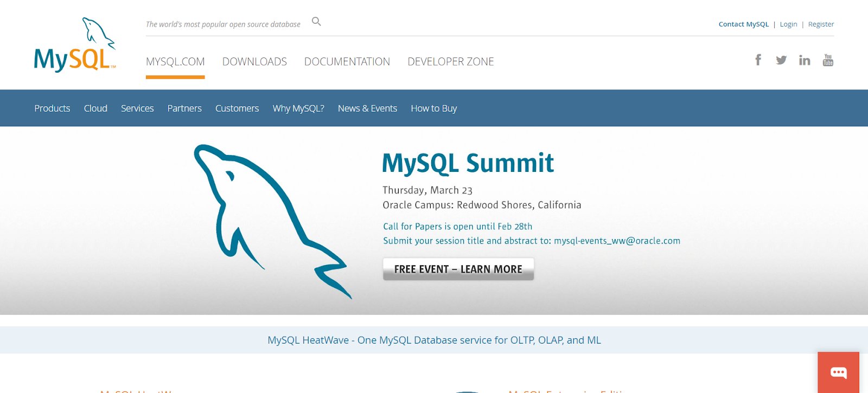This screenshot has width=868, height=393.
Task: Click the Login link
Action: tap(788, 24)
